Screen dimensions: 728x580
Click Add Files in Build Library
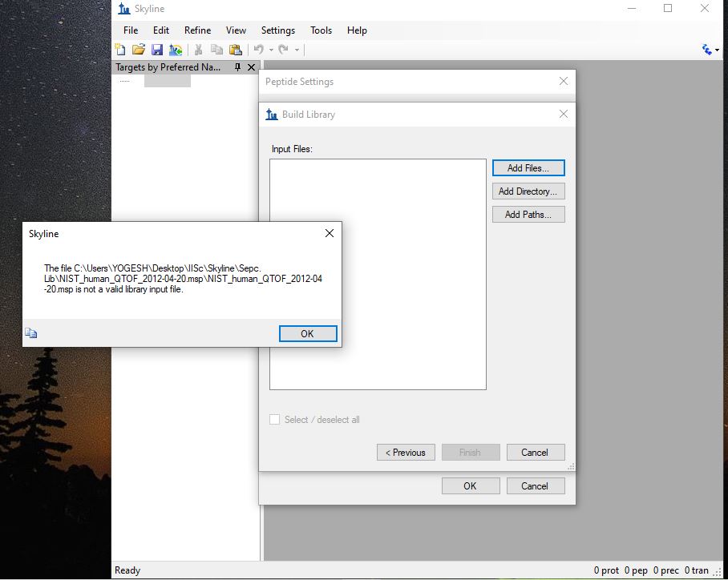[528, 168]
